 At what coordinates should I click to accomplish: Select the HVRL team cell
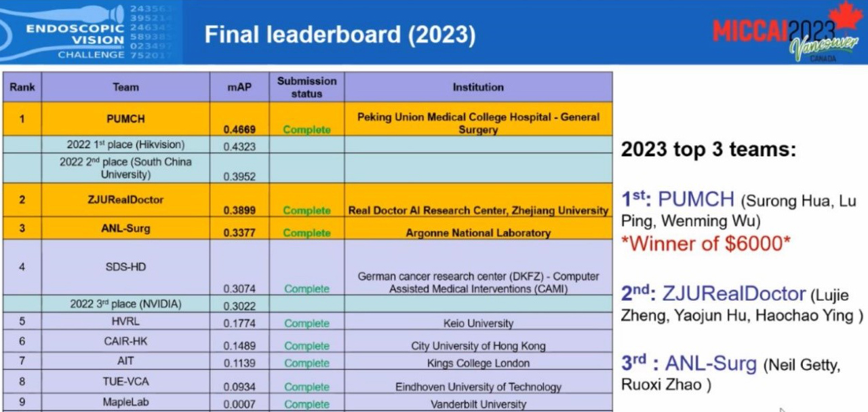[125, 321]
